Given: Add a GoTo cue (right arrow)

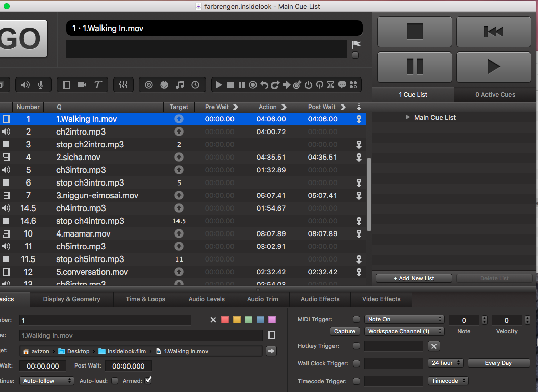Looking at the screenshot, I should [x=287, y=85].
